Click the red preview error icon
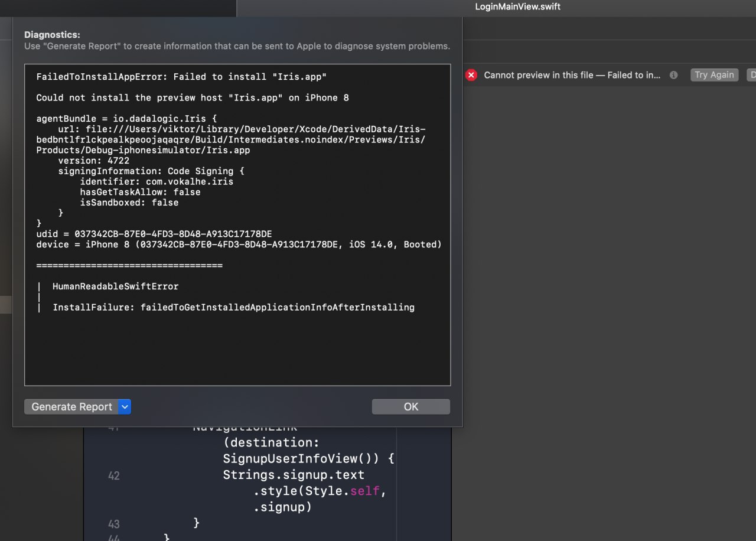The height and width of the screenshot is (541, 756). (471, 75)
